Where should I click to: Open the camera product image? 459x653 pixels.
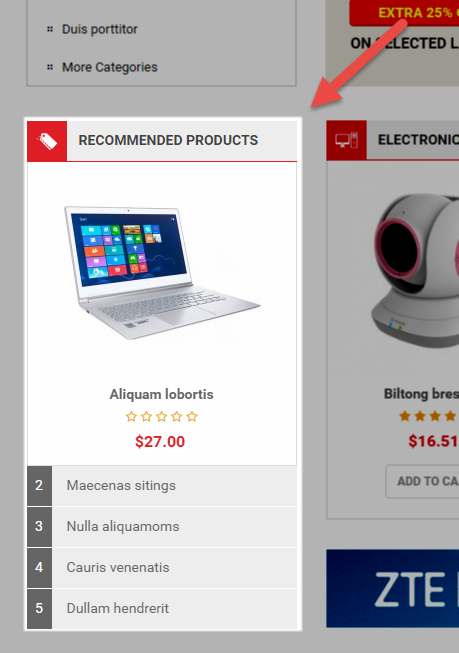tap(415, 271)
